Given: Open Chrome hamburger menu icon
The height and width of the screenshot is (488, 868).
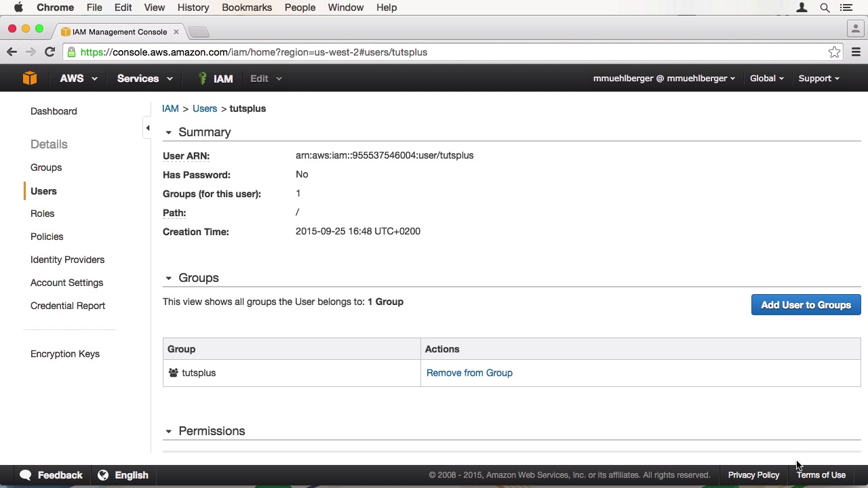Looking at the screenshot, I should [x=856, y=52].
